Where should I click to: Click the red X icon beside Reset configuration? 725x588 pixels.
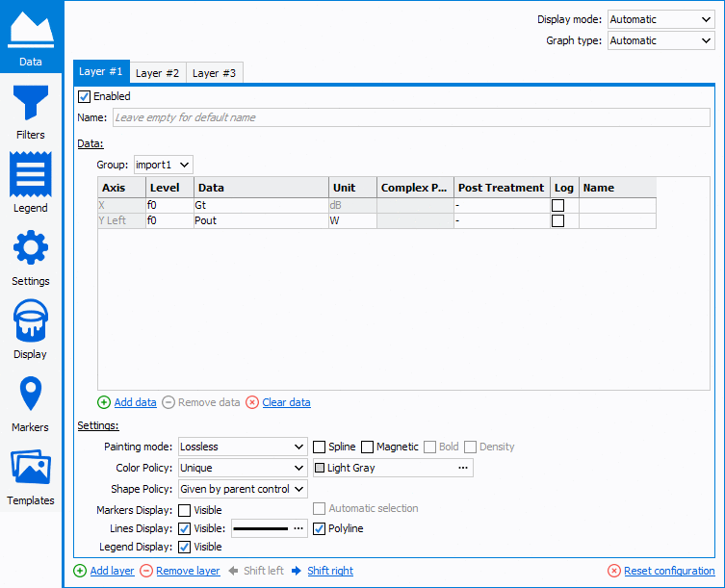pyautogui.click(x=614, y=571)
